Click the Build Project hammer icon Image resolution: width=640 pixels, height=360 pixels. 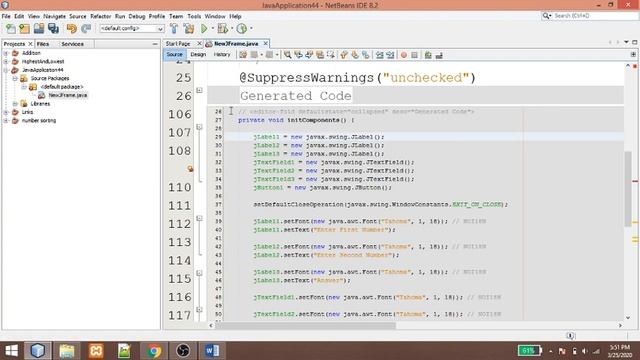point(174,29)
